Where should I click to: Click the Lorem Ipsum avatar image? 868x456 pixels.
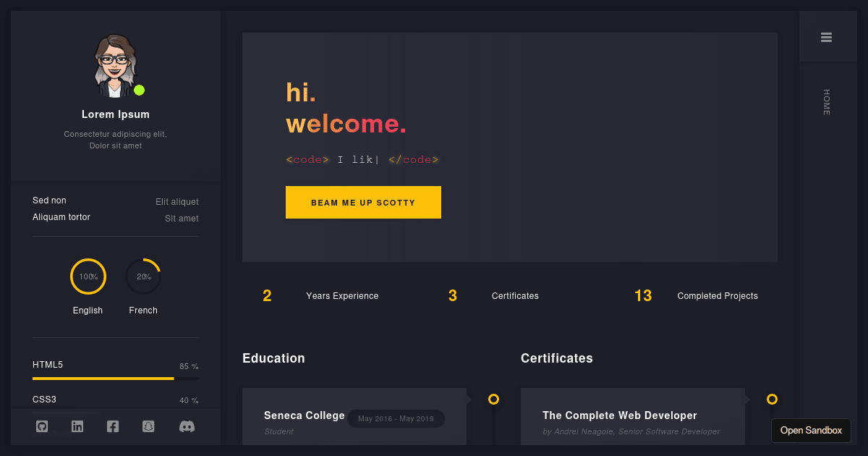click(x=115, y=64)
